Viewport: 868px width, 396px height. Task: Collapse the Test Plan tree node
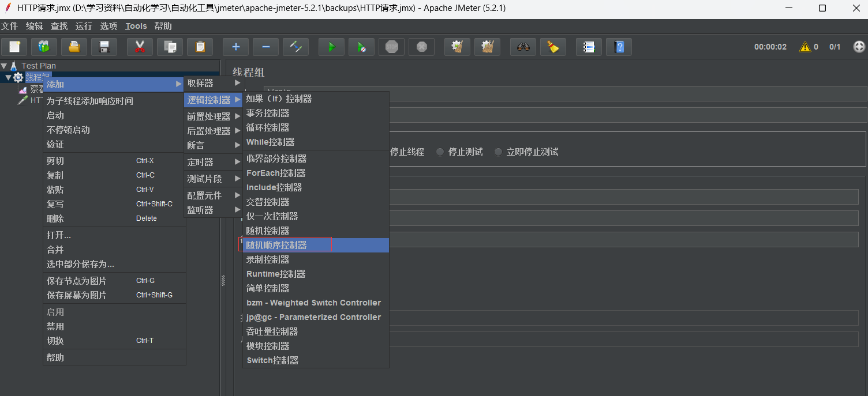(x=4, y=66)
